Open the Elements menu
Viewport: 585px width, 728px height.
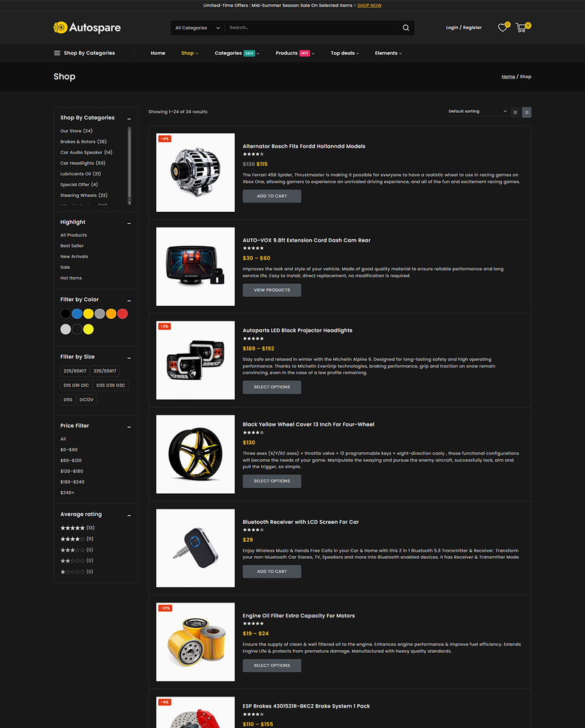click(x=389, y=53)
